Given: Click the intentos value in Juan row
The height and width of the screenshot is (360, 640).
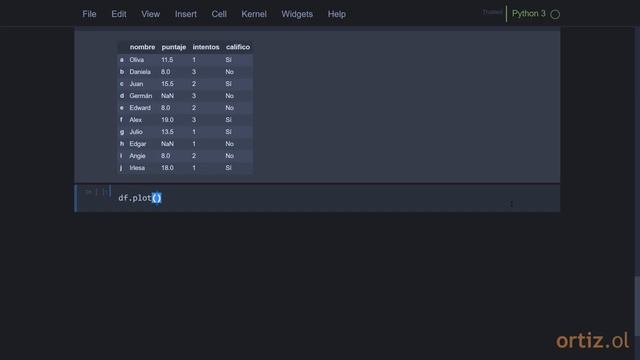Looking at the screenshot, I should (194, 84).
